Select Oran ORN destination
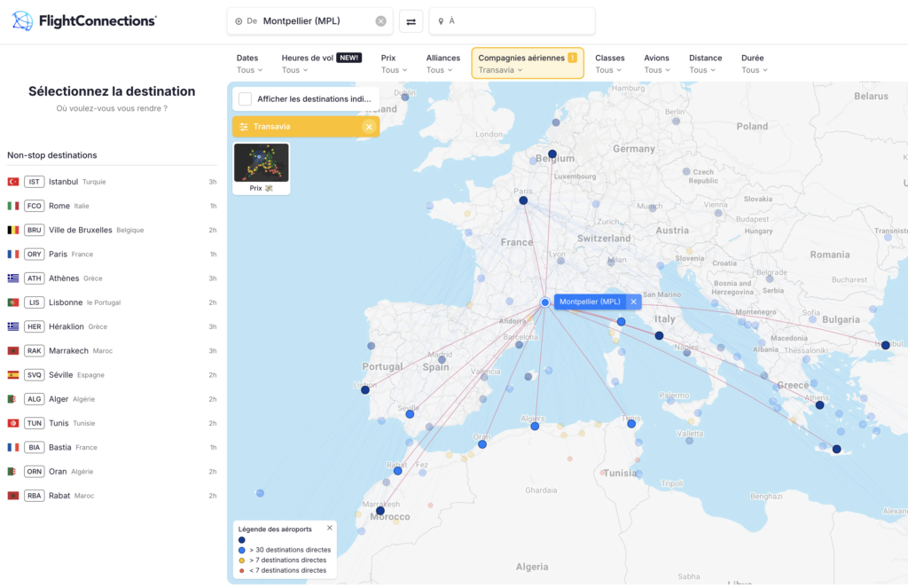The width and height of the screenshot is (908, 588). tap(112, 472)
